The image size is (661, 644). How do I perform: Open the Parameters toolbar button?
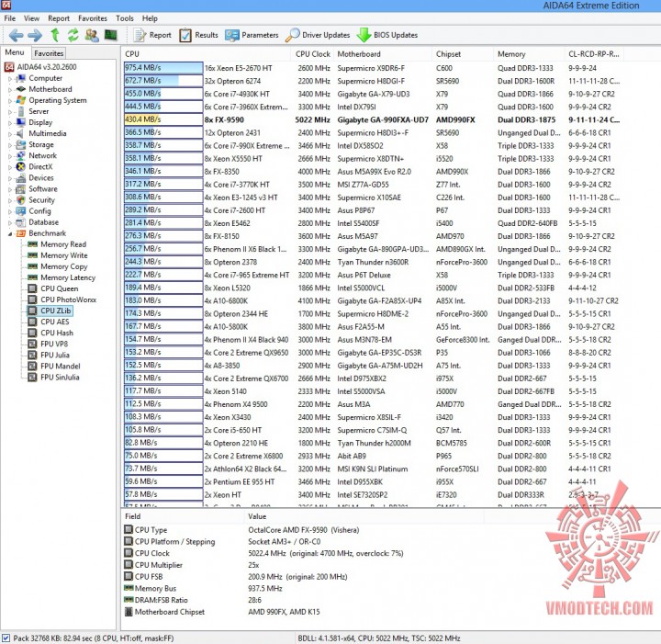[x=252, y=35]
